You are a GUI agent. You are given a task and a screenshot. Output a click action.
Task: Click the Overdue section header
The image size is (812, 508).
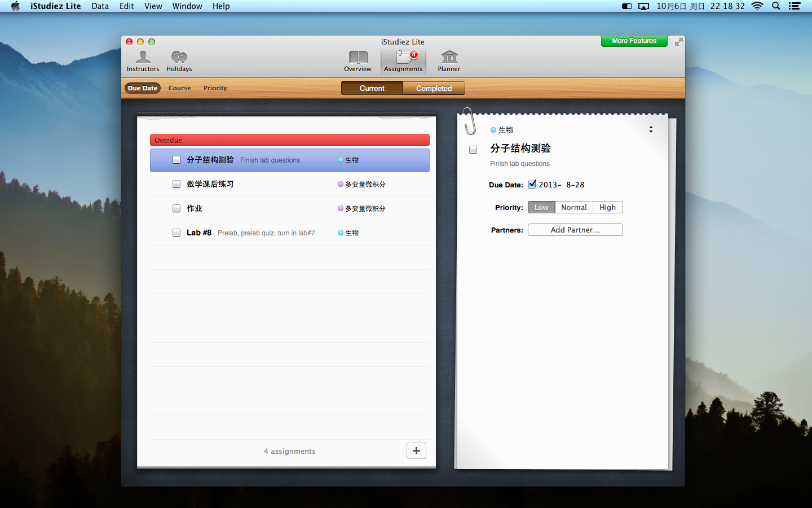click(290, 140)
